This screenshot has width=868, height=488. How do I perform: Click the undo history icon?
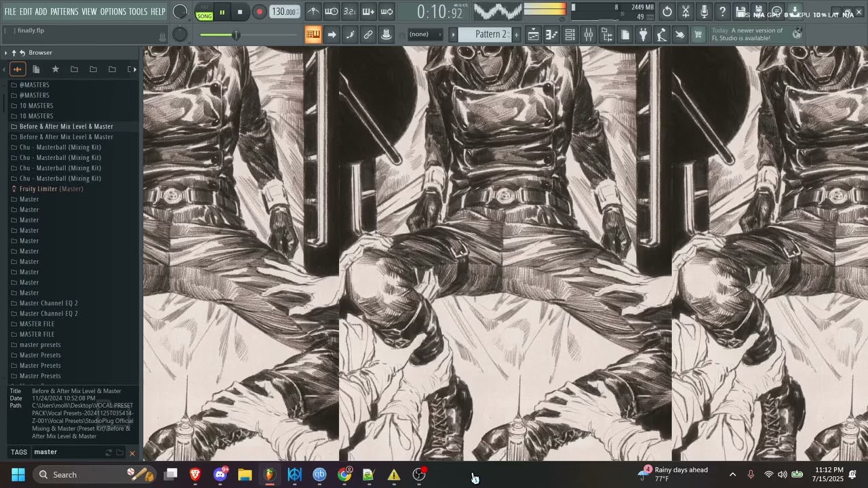[x=667, y=12]
